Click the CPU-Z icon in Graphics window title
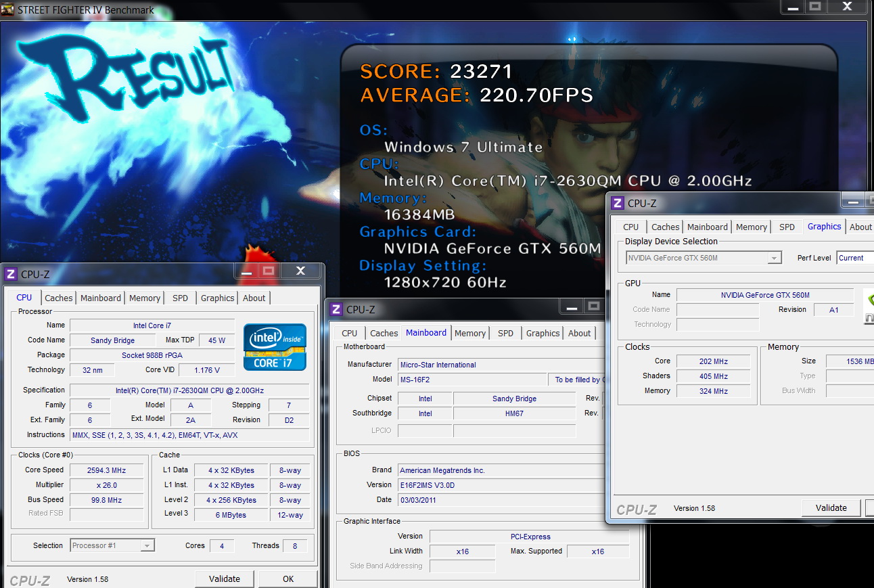This screenshot has width=874, height=588. coord(617,203)
